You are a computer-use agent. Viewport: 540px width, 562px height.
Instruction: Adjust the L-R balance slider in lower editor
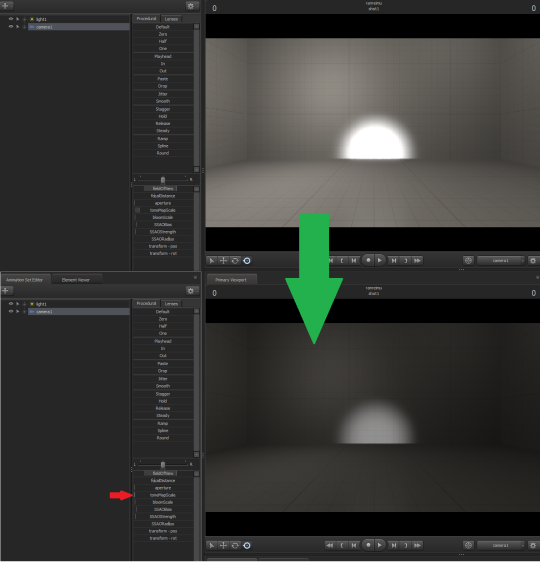[163, 465]
